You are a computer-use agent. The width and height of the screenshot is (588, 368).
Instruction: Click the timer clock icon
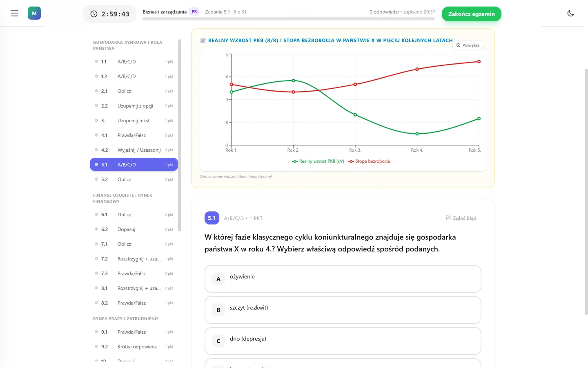pyautogui.click(x=94, y=14)
